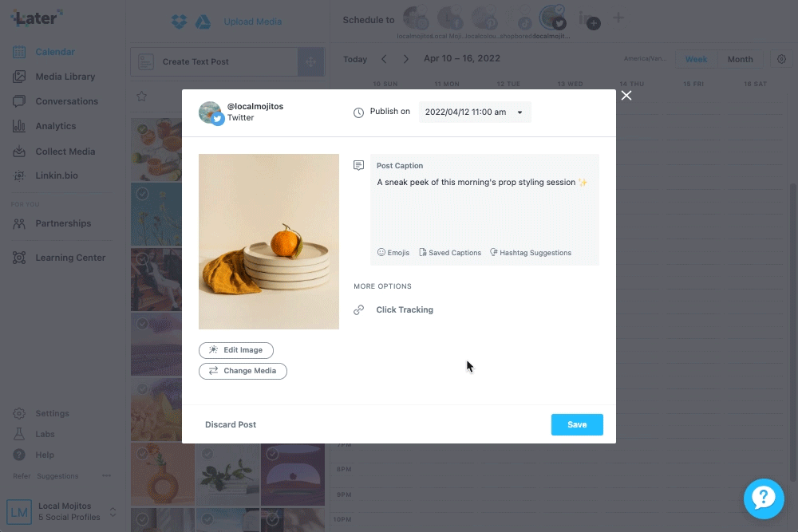Click Discard Post
This screenshot has width=798, height=532.
231,424
